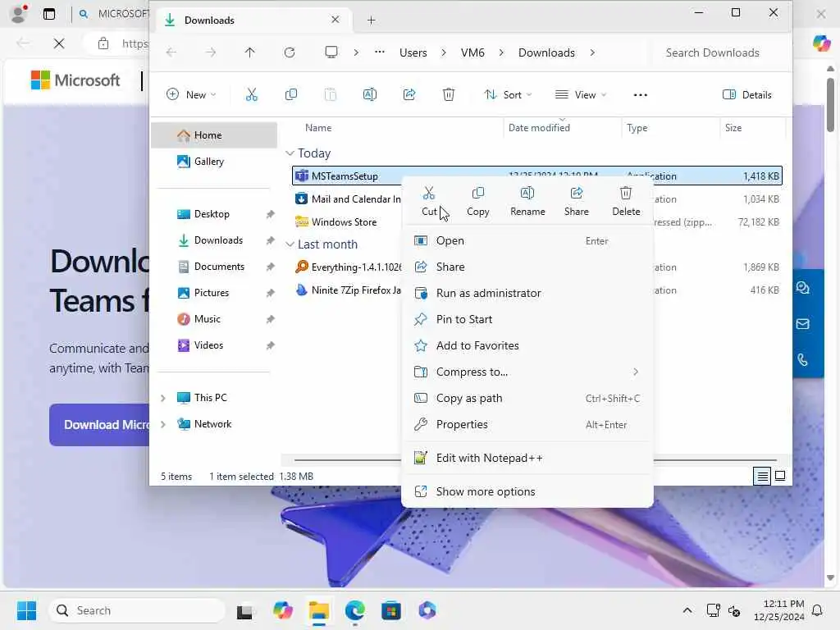Click toolbar Rename icon

pos(370,95)
